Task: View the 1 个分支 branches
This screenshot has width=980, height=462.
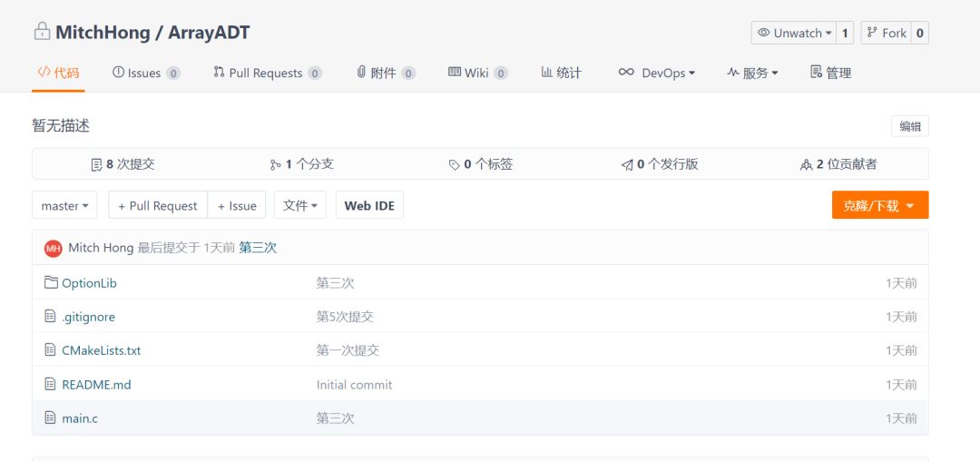Action: pos(302,164)
